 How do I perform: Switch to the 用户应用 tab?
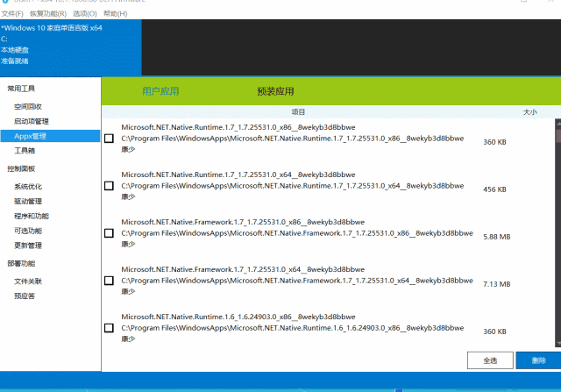pos(160,91)
